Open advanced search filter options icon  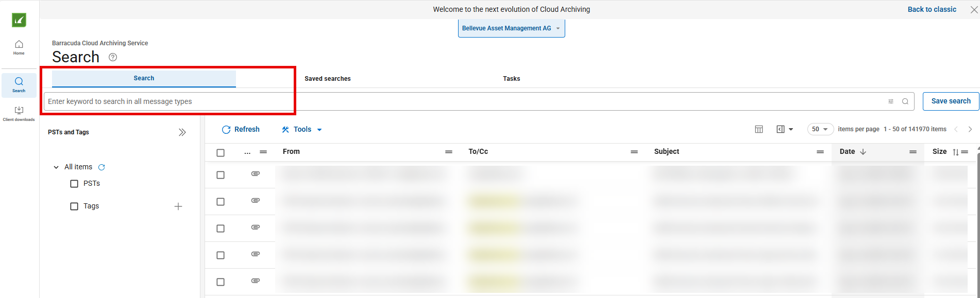click(x=891, y=101)
